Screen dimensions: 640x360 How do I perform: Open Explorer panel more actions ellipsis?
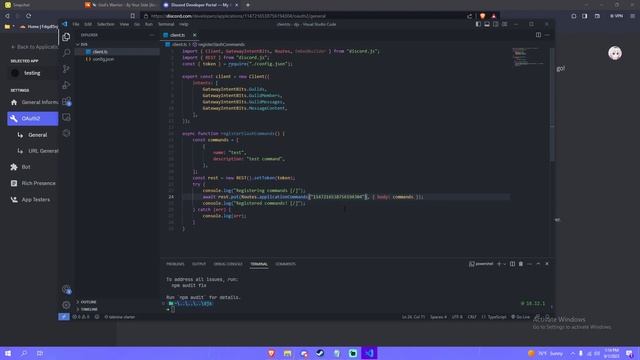[x=151, y=35]
